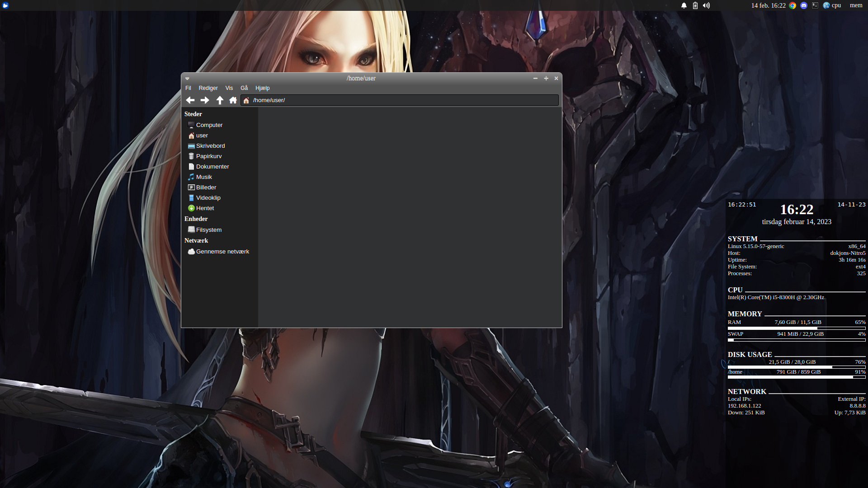Screen dimensions: 868x488
Task: Click the back arrow in the file manager toolbar
Action: [190, 100]
